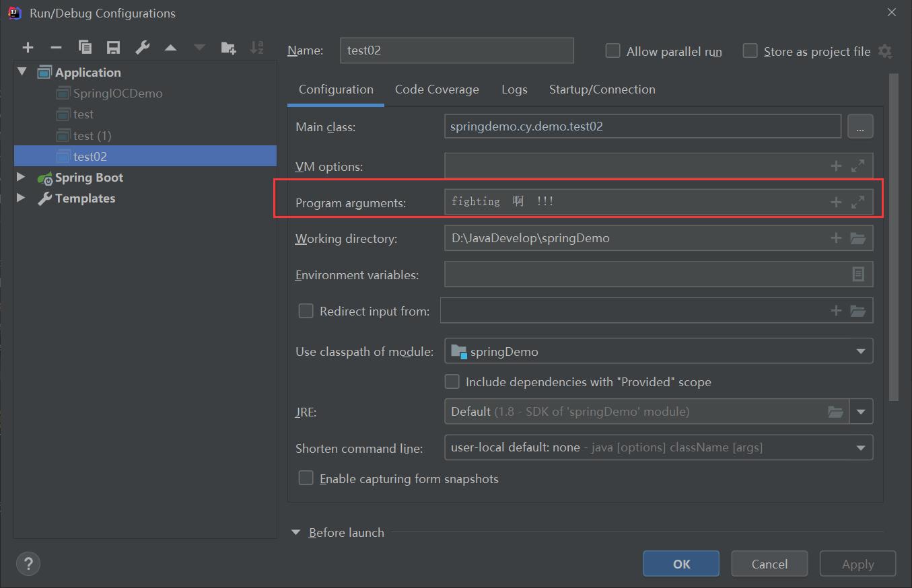Save configuration using the disk icon

point(113,47)
